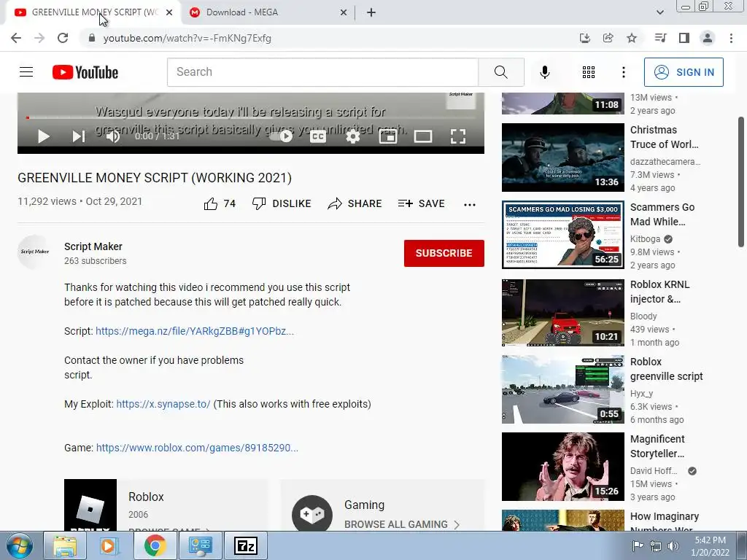Open the share-this-page icon in address bar
The height and width of the screenshot is (560, 747).
coord(608,38)
